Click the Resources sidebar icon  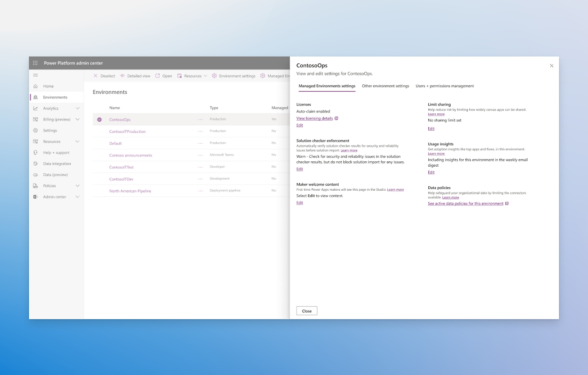pos(35,142)
